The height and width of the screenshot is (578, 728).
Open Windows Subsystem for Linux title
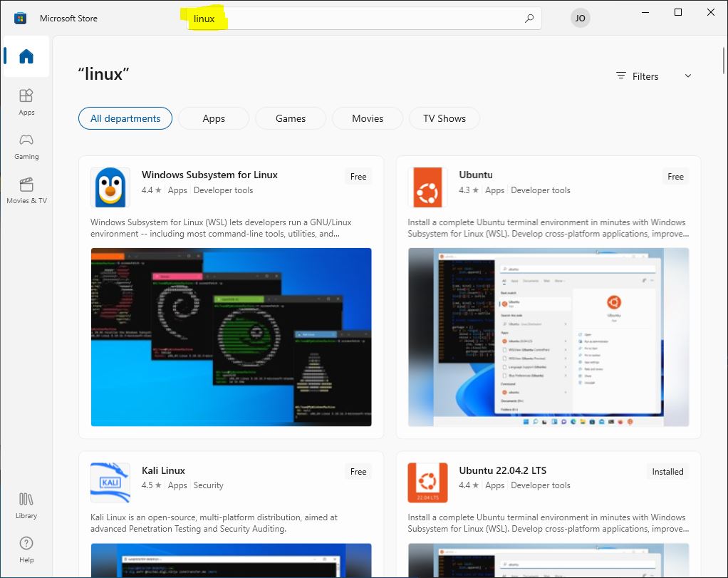pos(209,175)
